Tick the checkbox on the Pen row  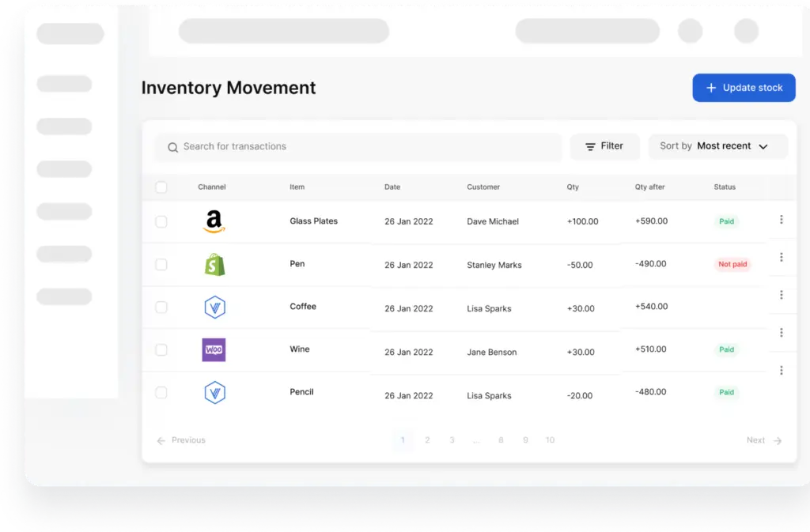[x=161, y=264]
